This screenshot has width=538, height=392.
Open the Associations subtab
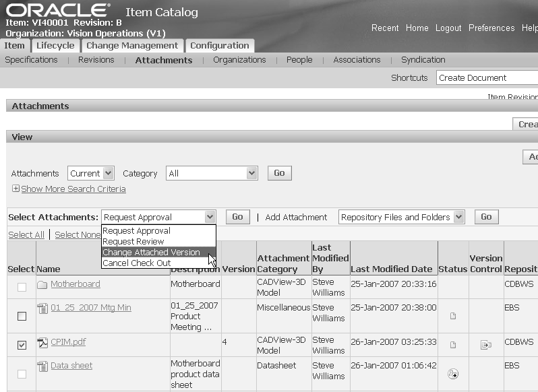pos(357,60)
